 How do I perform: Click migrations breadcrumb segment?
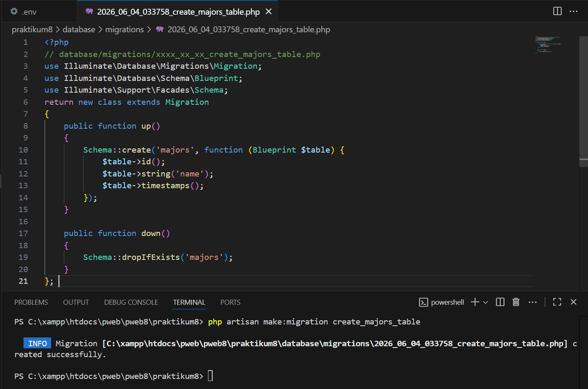coord(125,29)
